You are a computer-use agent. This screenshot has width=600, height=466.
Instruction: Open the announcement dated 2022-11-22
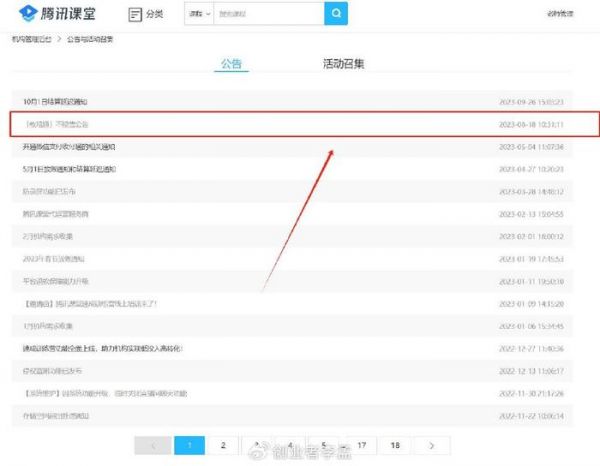pos(56,414)
